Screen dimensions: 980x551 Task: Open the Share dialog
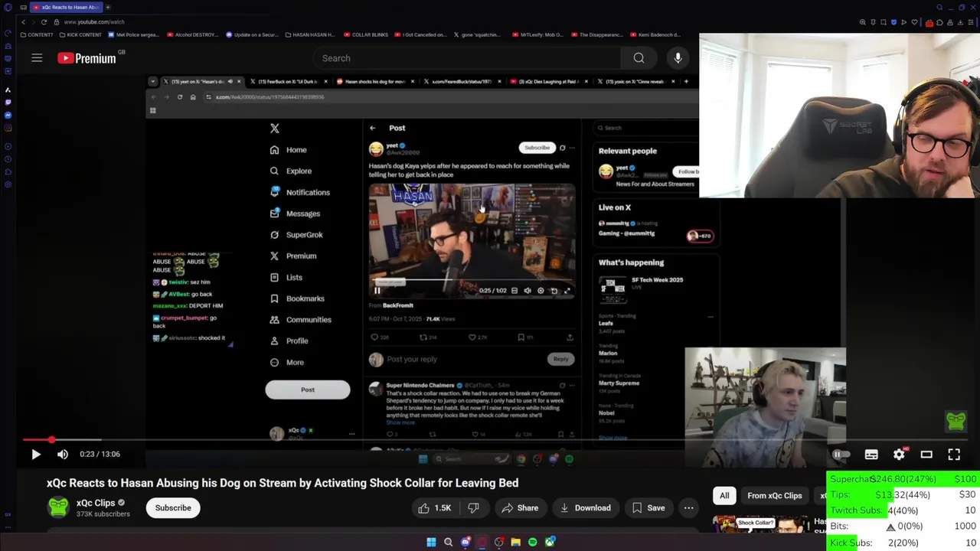(x=521, y=507)
